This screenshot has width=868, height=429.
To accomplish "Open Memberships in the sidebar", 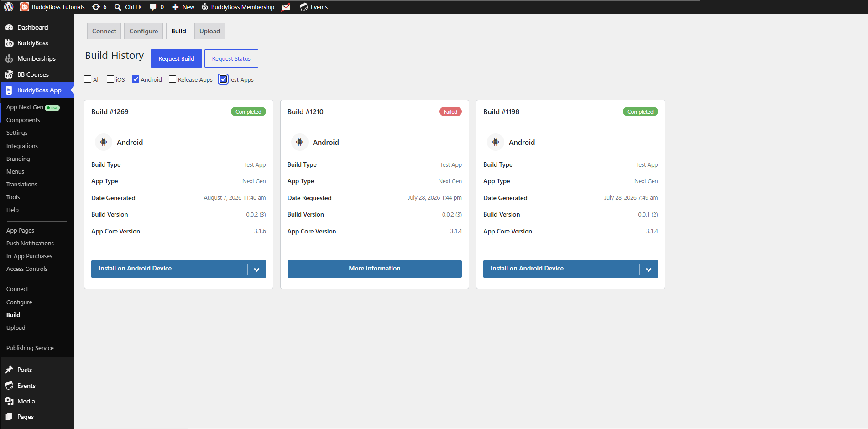I will [37, 58].
